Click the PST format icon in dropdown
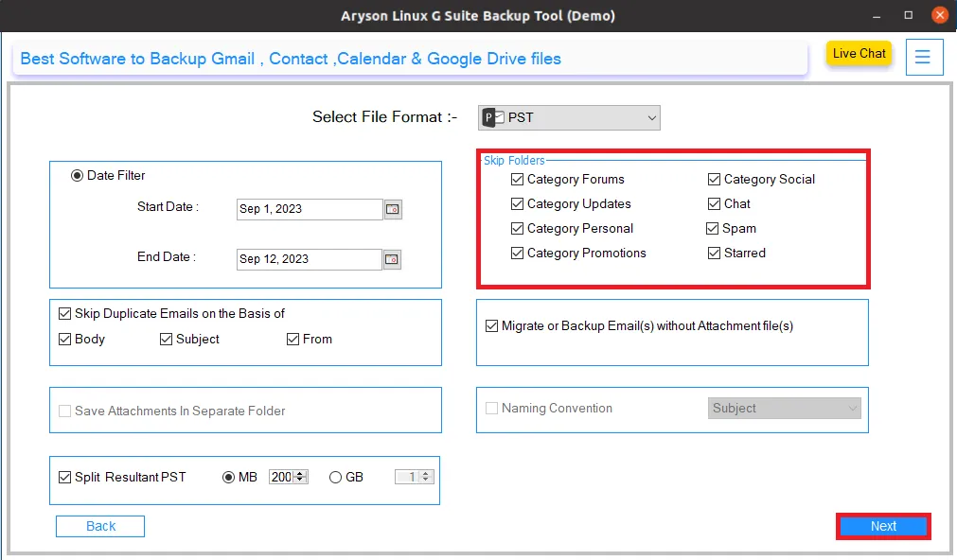 pyautogui.click(x=493, y=117)
